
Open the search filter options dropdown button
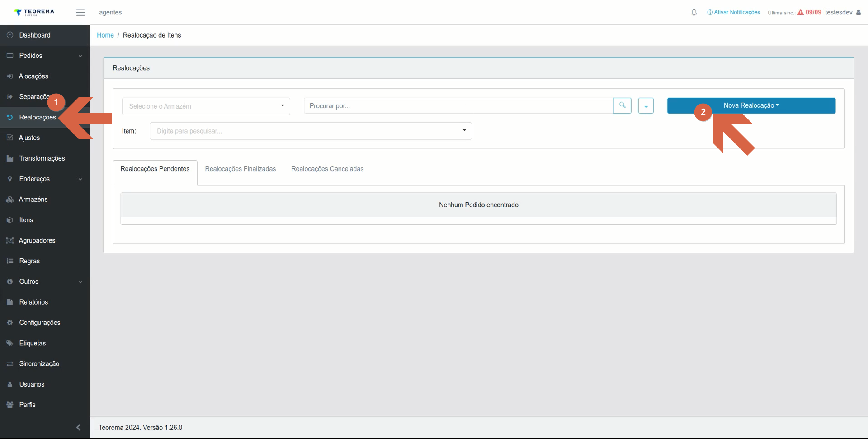(646, 106)
